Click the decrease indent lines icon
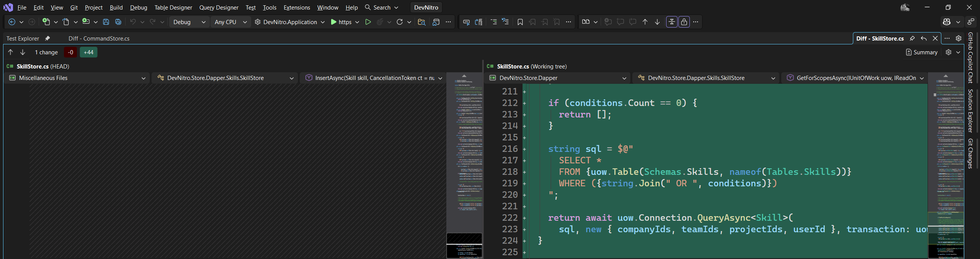The height and width of the screenshot is (259, 980). click(494, 22)
